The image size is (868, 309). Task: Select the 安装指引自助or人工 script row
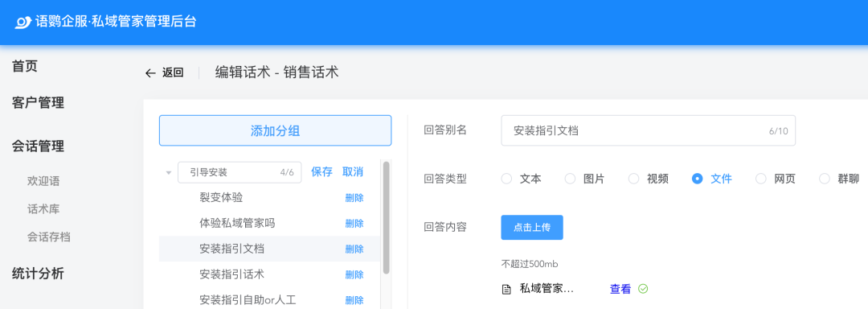269,300
